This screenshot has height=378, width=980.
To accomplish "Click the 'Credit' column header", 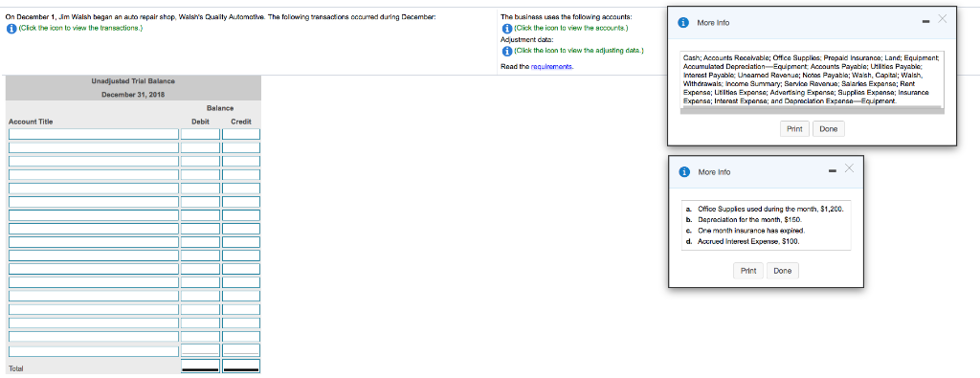I will pyautogui.click(x=241, y=122).
